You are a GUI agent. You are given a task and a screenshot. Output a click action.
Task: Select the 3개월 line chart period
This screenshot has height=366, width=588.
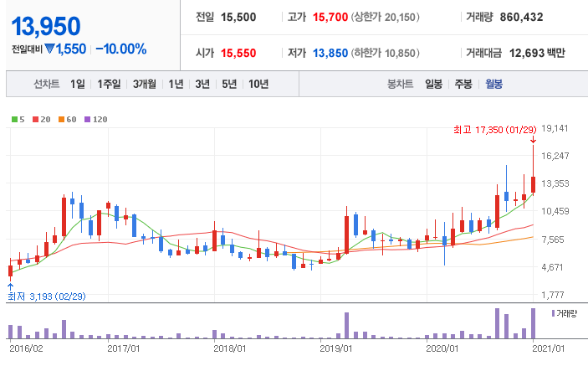pos(145,84)
